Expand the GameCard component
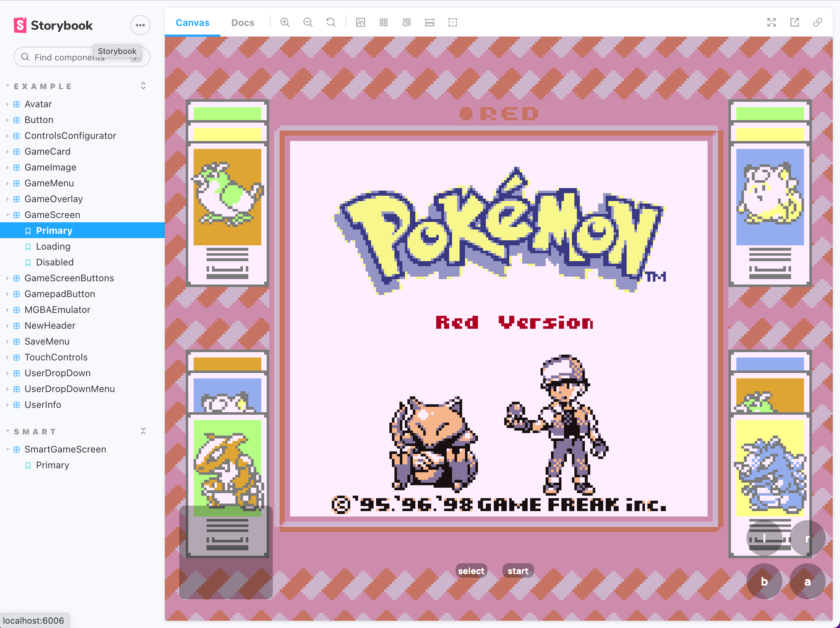 [x=48, y=151]
